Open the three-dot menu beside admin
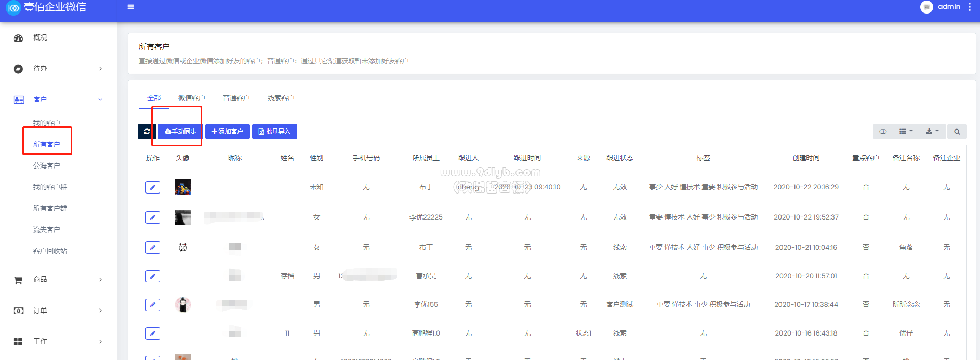 pos(970,7)
